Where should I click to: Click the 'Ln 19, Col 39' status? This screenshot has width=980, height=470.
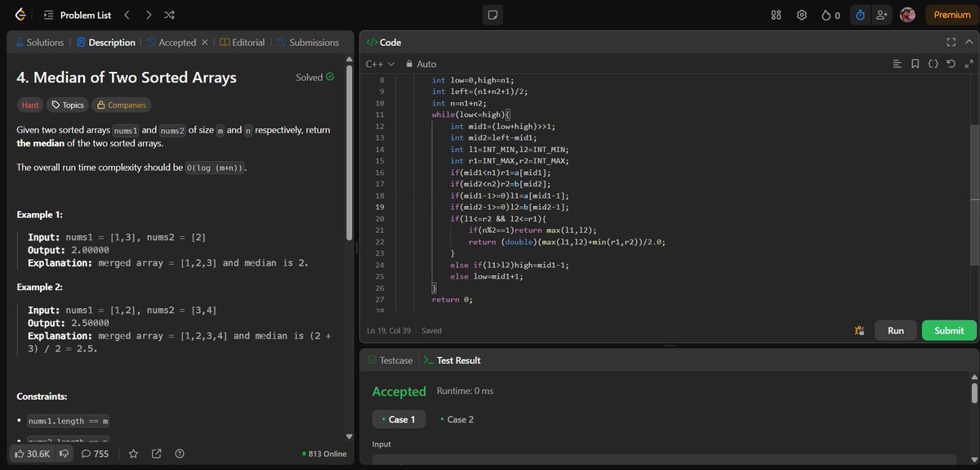pos(390,330)
